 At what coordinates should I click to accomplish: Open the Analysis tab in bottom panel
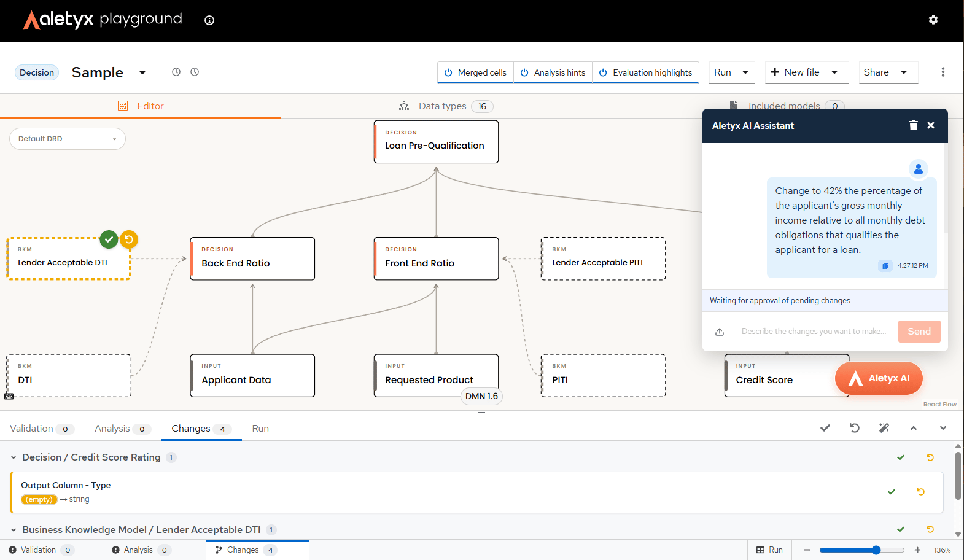click(123, 429)
